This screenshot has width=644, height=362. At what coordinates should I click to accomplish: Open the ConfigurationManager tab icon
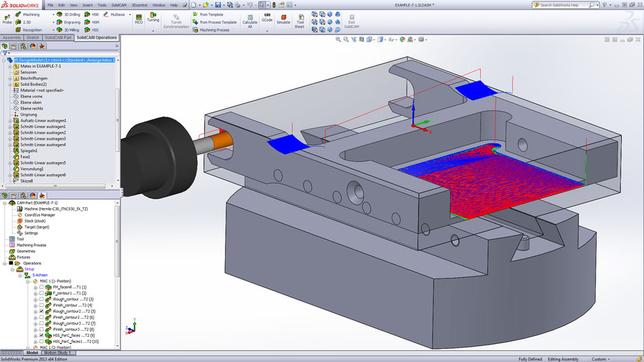[x=23, y=46]
